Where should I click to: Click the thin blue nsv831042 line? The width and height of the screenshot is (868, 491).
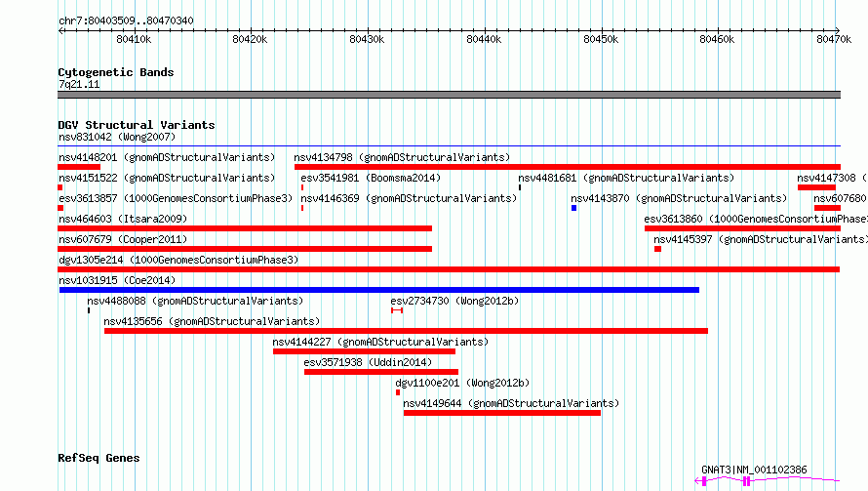449,145
